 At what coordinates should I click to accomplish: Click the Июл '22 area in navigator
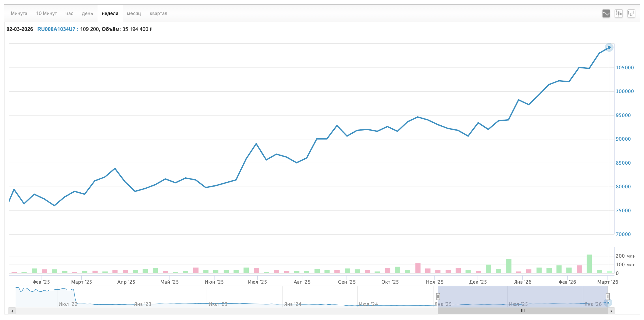point(68,304)
